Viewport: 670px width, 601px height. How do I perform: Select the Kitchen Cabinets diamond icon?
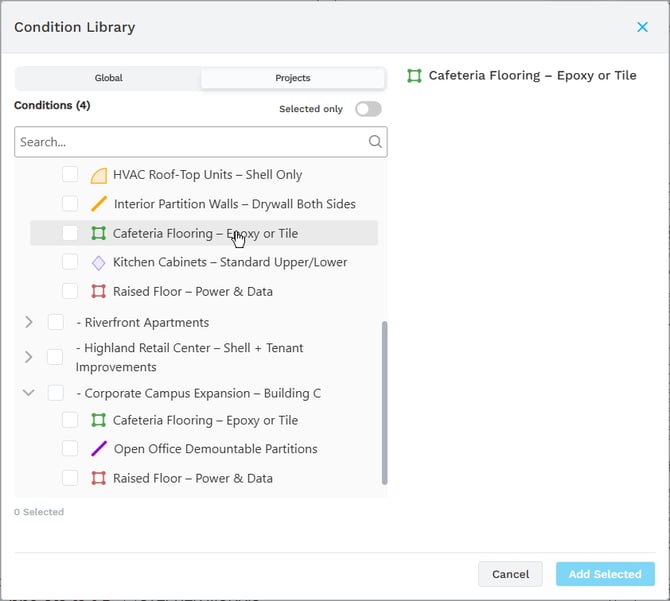98,263
